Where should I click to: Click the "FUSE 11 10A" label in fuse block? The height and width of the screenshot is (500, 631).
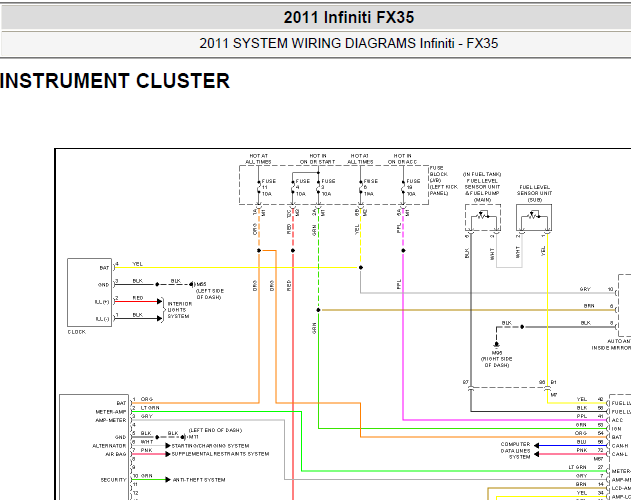pyautogui.click(x=268, y=187)
